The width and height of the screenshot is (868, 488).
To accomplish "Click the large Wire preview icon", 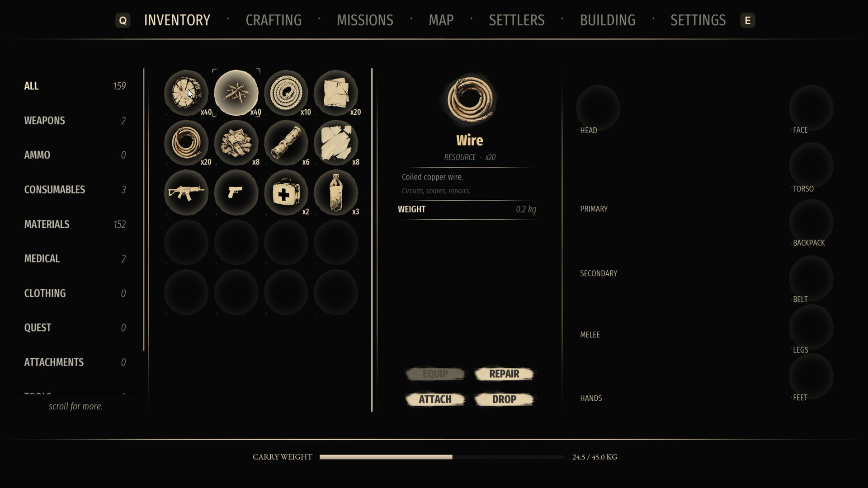I will 470,100.
